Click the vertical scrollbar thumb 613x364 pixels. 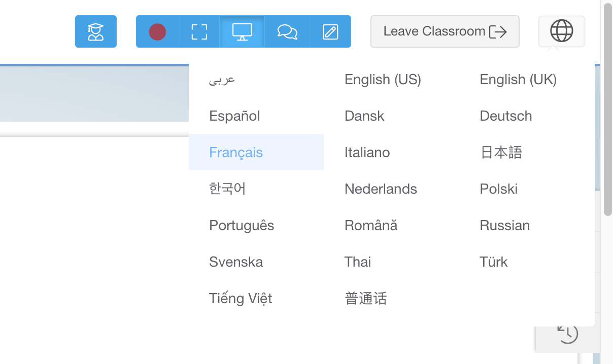(608, 109)
